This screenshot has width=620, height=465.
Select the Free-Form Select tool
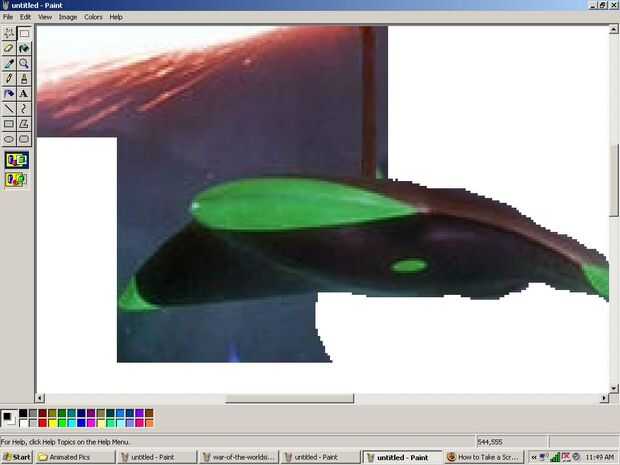click(x=9, y=33)
